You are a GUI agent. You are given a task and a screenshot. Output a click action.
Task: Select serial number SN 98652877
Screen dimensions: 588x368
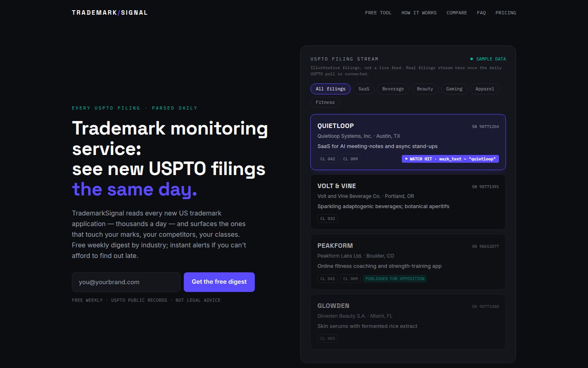point(486,247)
